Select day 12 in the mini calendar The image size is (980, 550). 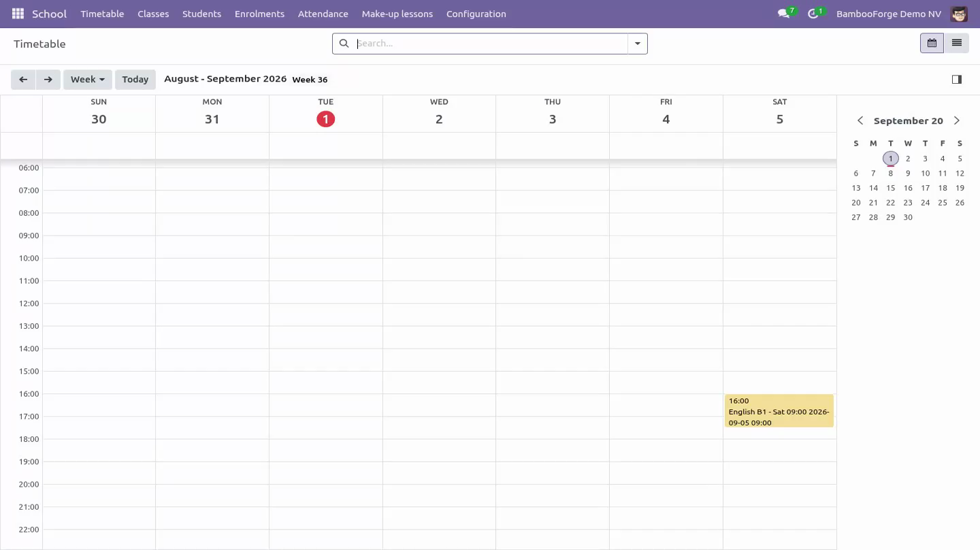click(960, 173)
